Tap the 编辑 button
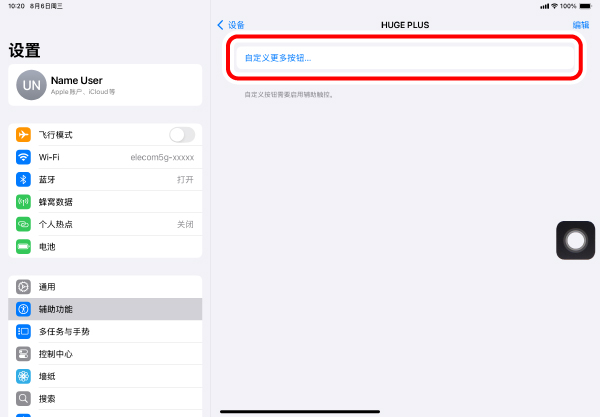 [x=580, y=25]
